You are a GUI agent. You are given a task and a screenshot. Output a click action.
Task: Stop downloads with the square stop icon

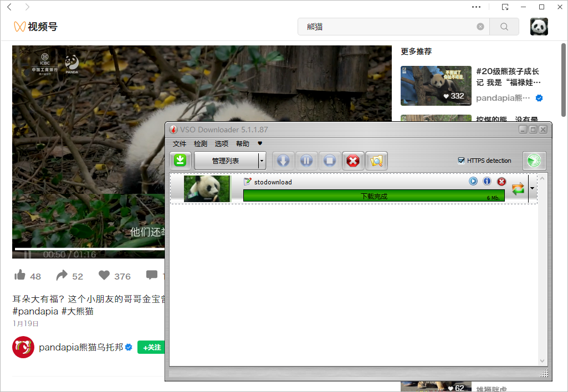pos(330,161)
